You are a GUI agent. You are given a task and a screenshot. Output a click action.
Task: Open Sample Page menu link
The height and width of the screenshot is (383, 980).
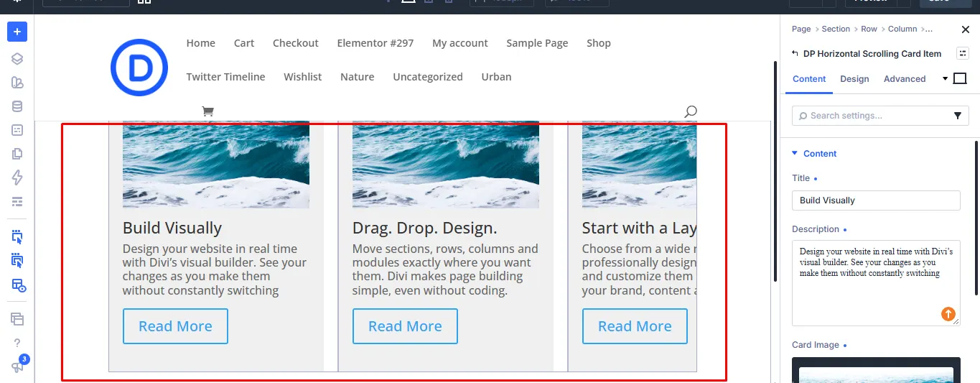click(x=537, y=43)
